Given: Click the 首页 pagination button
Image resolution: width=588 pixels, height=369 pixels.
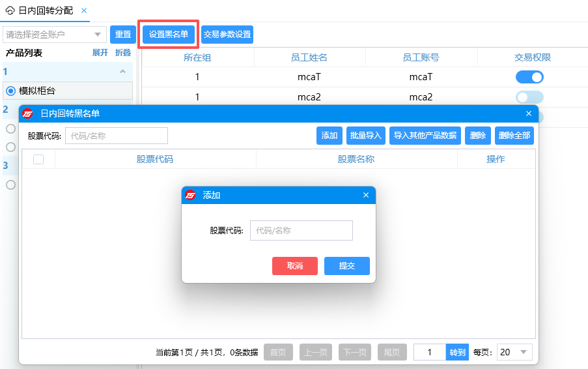Looking at the screenshot, I should (x=278, y=352).
